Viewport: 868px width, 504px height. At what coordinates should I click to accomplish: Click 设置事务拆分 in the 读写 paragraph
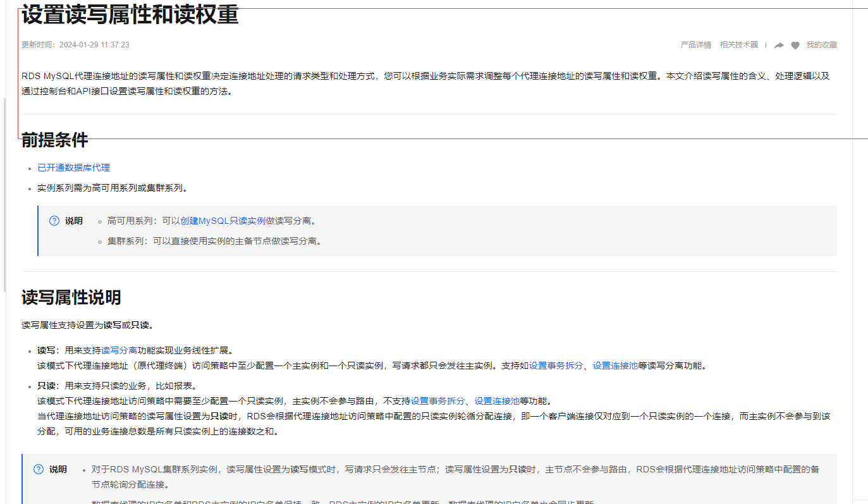click(x=556, y=366)
